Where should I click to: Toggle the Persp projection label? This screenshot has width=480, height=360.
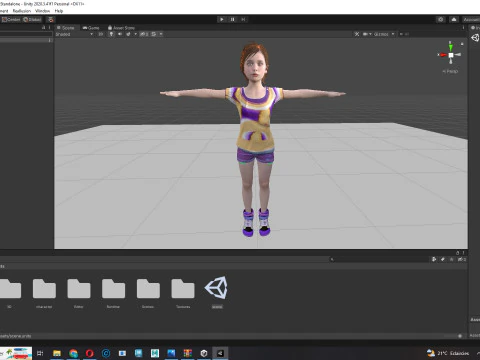(x=450, y=71)
